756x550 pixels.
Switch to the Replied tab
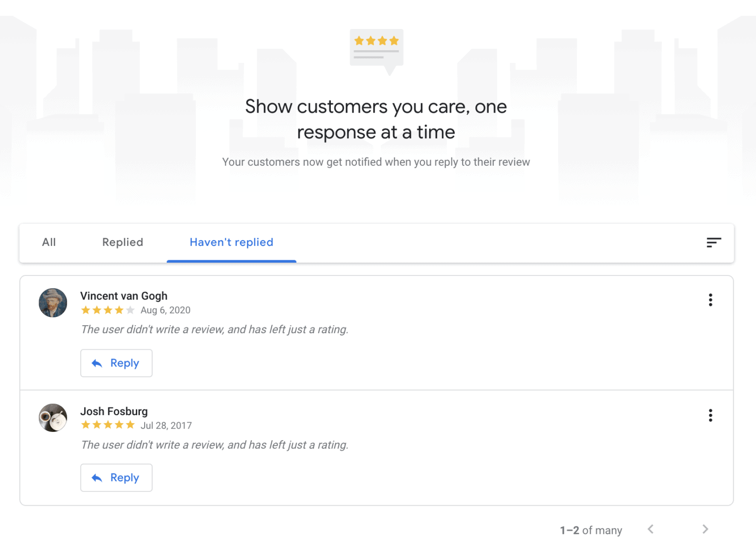coord(122,243)
